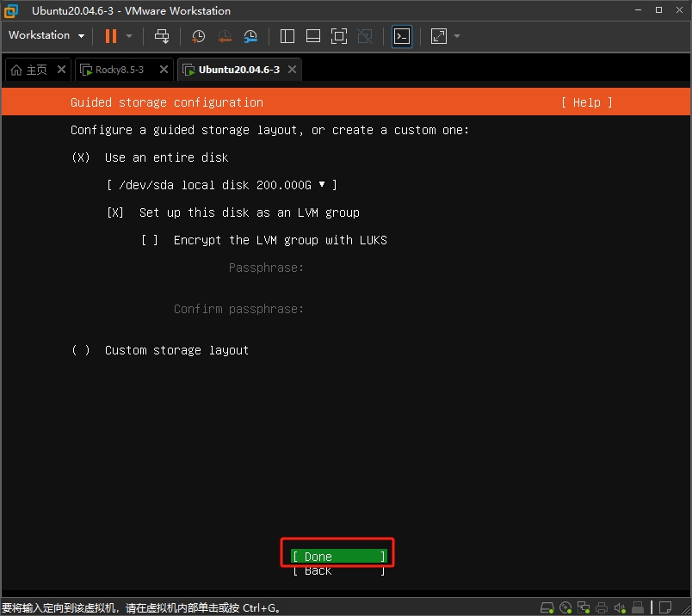692x616 pixels.
Task: Minimize the VMware Workstation window
Action: click(638, 10)
